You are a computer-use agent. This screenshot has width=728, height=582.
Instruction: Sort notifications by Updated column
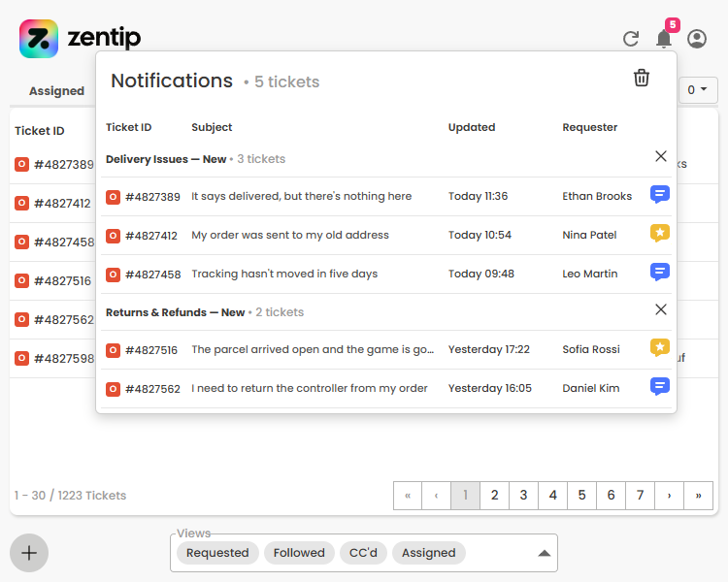tap(472, 127)
